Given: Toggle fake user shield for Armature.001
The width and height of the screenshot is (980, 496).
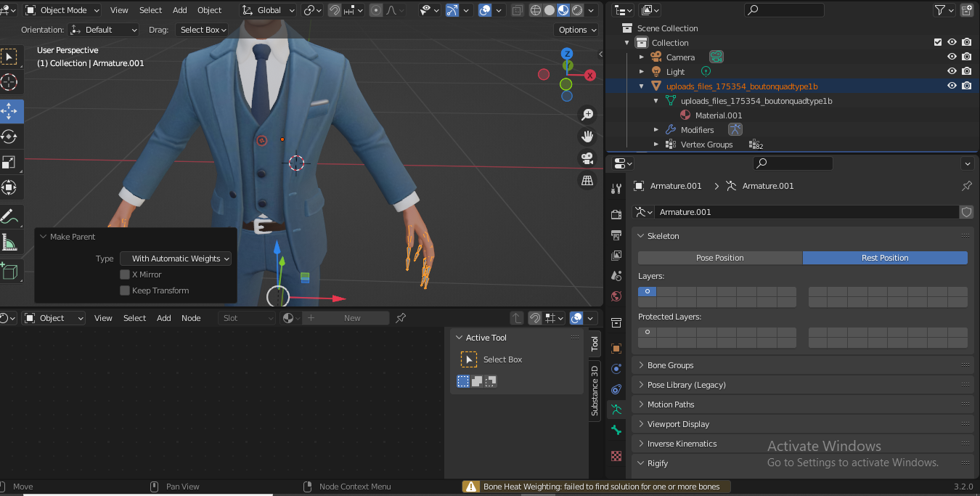Looking at the screenshot, I should point(966,212).
